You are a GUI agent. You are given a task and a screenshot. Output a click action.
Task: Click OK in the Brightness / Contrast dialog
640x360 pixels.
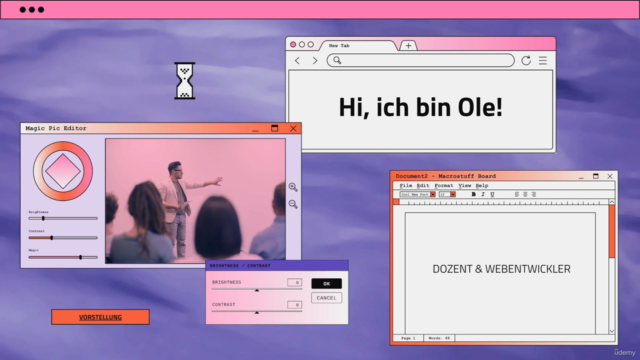pos(327,284)
